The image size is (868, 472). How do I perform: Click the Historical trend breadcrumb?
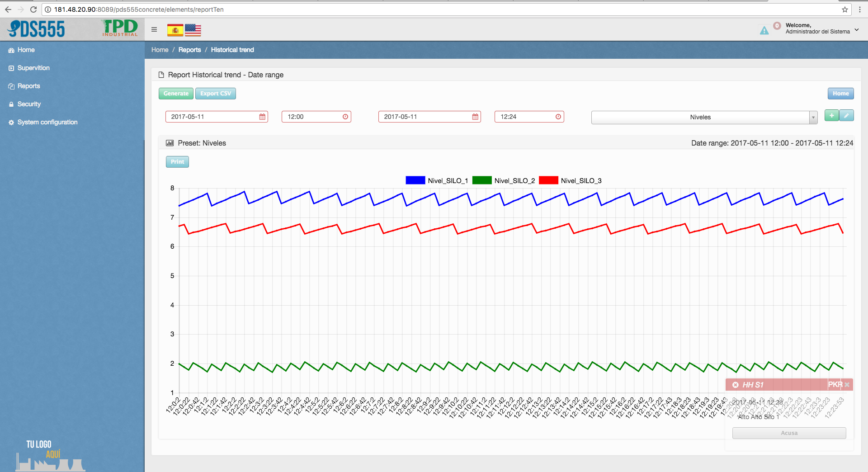coord(232,50)
